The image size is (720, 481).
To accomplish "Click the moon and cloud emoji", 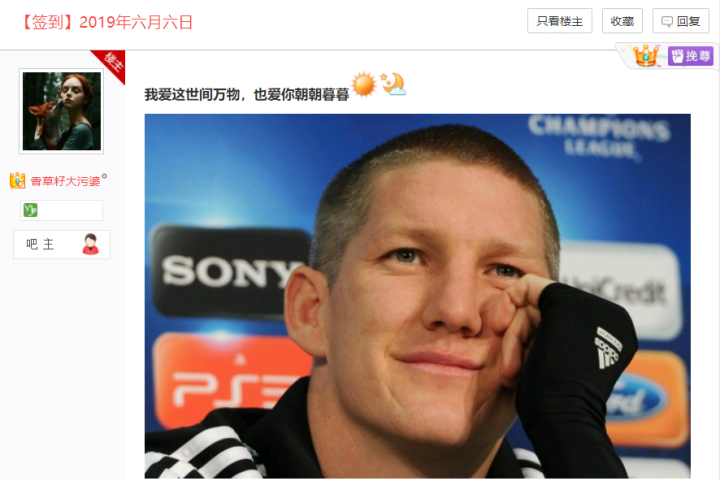I will (x=393, y=84).
